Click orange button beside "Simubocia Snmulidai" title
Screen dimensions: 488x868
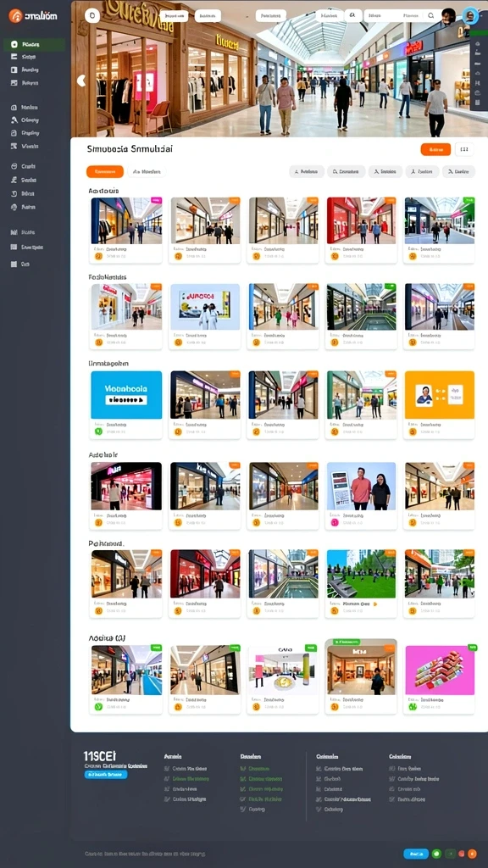tap(435, 149)
